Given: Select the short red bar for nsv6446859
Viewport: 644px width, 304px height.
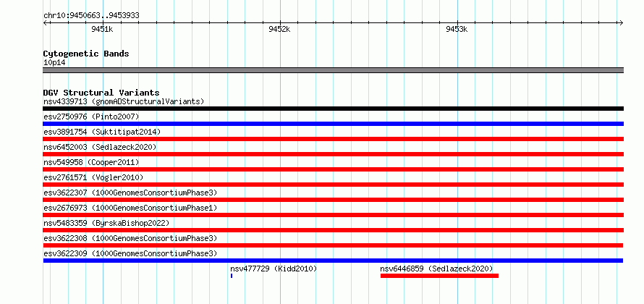Looking at the screenshot, I should pyautogui.click(x=439, y=276).
